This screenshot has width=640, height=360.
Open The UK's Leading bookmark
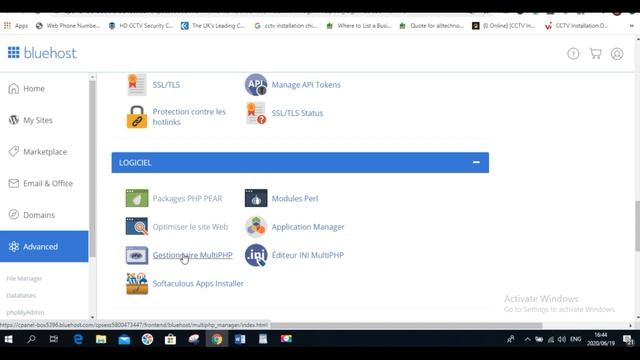(x=213, y=25)
